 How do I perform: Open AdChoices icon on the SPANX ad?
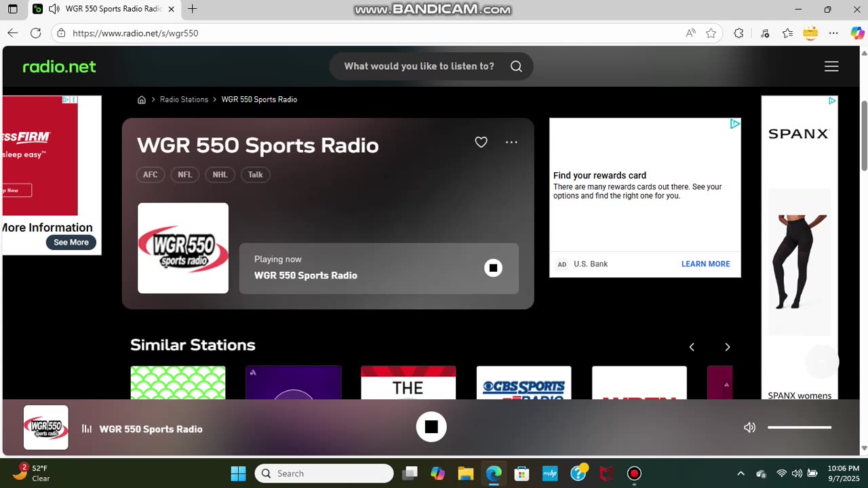coord(832,101)
